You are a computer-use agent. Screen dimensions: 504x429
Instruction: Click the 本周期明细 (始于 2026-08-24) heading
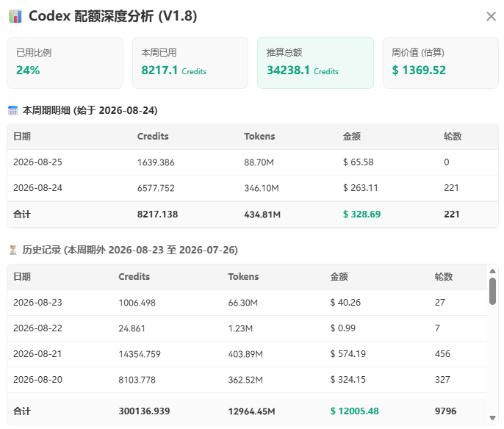point(90,110)
